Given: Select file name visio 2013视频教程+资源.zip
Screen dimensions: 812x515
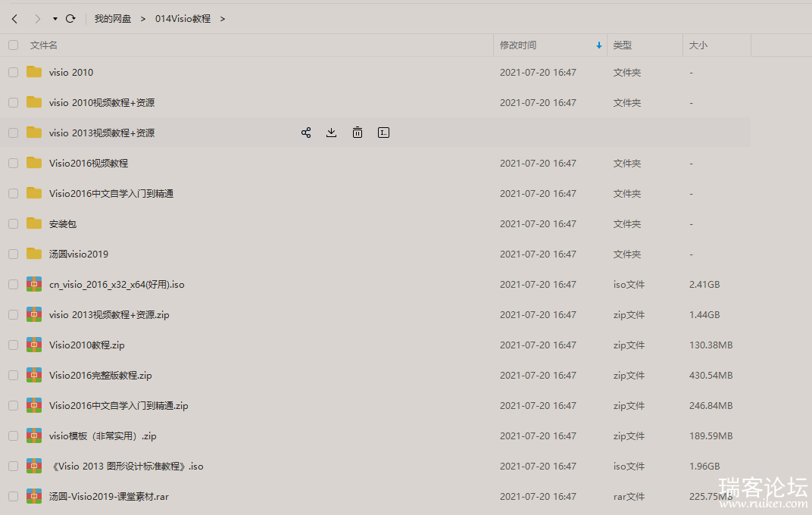Looking at the screenshot, I should click(109, 315).
